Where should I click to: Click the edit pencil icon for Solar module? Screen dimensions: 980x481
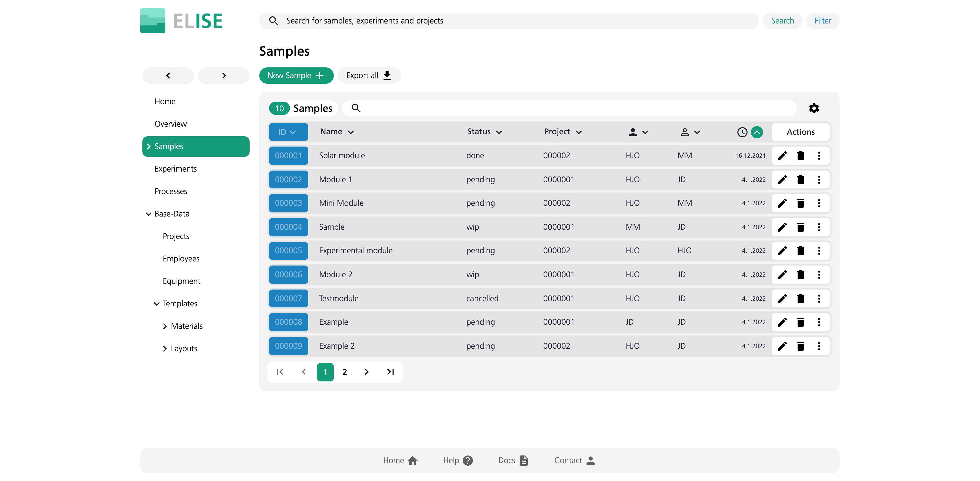tap(782, 156)
